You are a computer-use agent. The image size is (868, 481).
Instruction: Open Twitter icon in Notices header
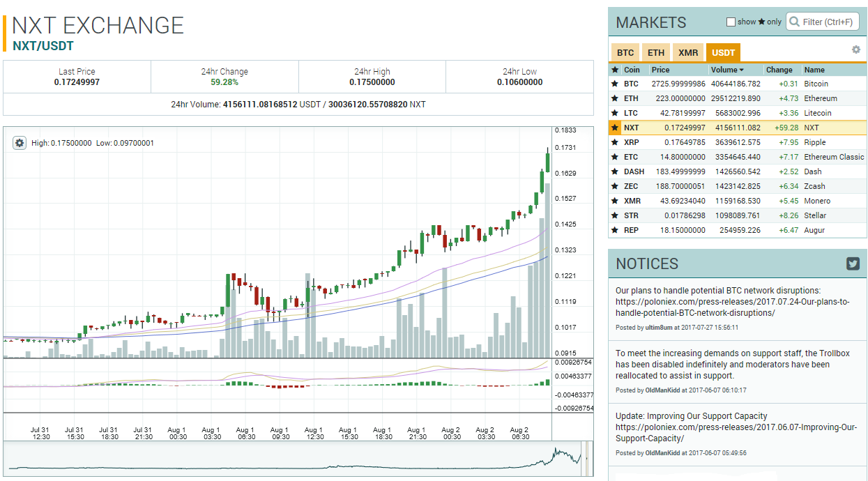point(853,264)
